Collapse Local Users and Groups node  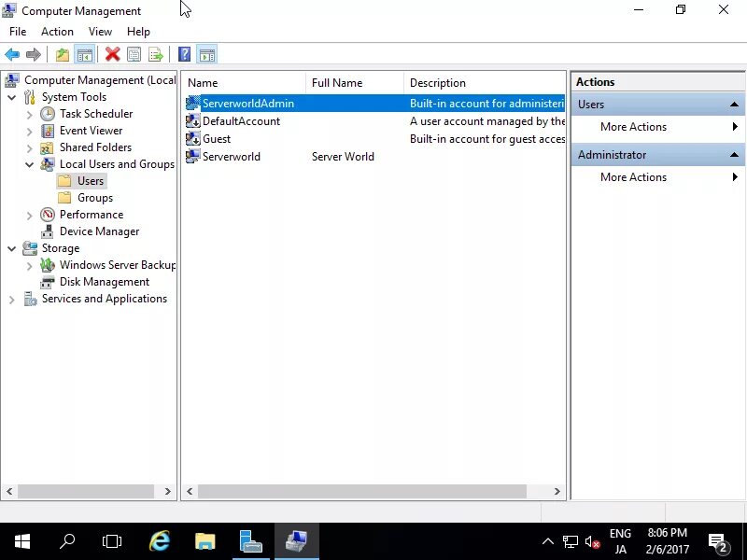pos(30,165)
